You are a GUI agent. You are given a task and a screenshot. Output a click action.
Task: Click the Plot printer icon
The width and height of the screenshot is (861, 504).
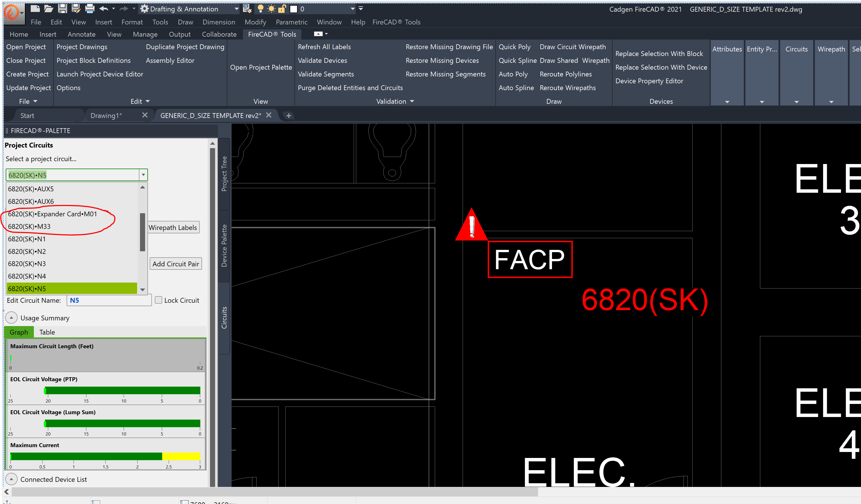[x=90, y=9]
